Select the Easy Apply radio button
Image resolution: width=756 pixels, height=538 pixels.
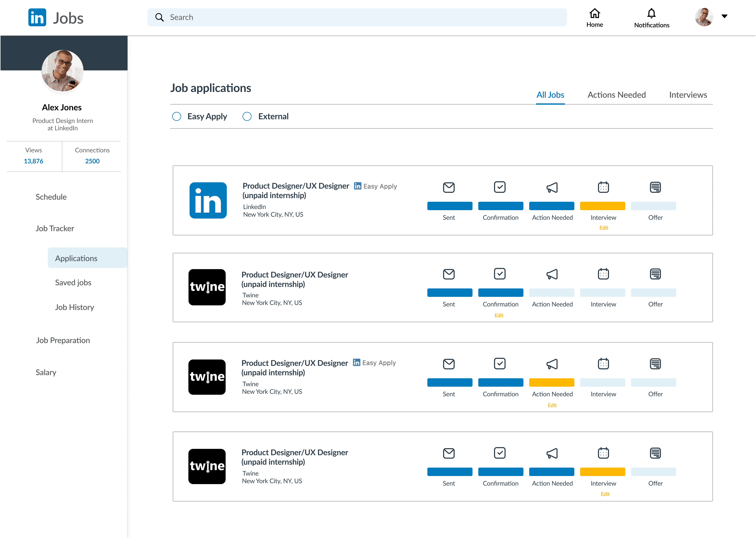click(x=177, y=116)
